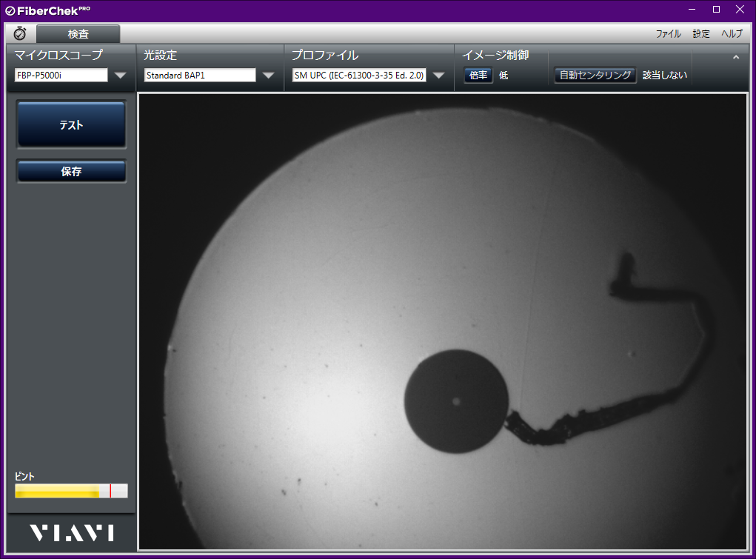756x559 pixels.
Task: Click the fiber endface live image
Action: pyautogui.click(x=443, y=321)
